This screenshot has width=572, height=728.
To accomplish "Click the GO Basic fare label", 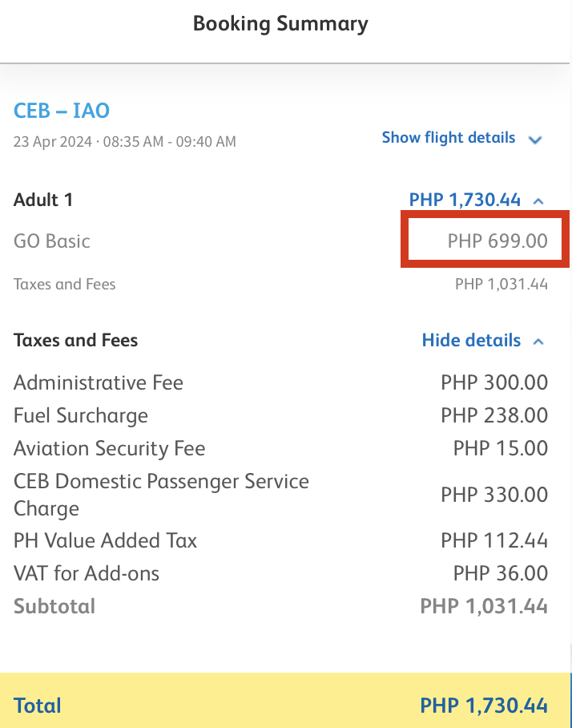I will click(x=52, y=241).
